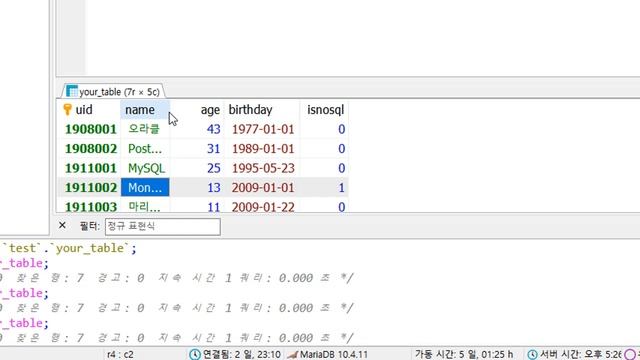This screenshot has height=360, width=640.
Task: Select the age cell 43
Action: (197, 129)
